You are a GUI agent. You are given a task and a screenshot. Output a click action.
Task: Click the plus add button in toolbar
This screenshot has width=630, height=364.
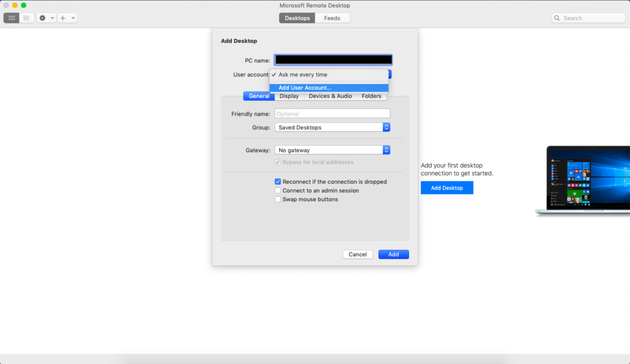(63, 18)
